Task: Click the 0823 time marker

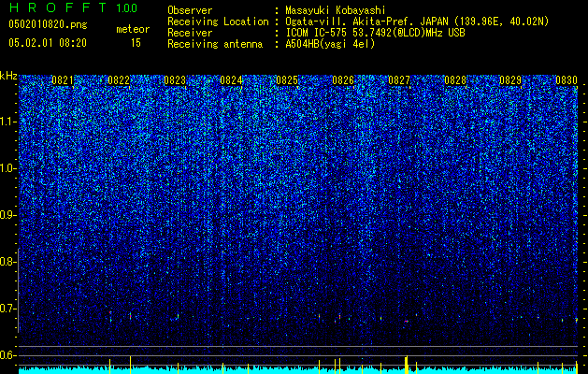Action: (x=175, y=80)
